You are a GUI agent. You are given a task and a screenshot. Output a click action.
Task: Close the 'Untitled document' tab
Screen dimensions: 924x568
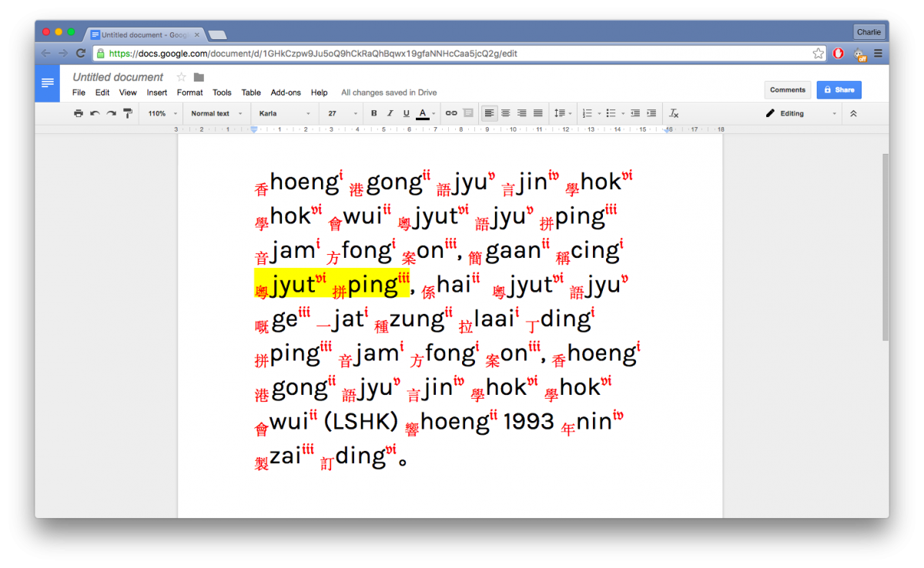click(x=197, y=35)
